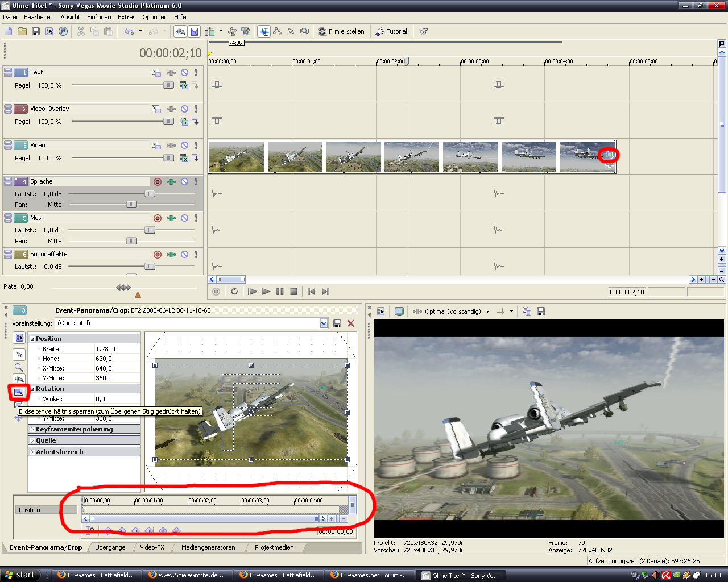Mute the Text track
Viewport: 728px width, 582px height.
coord(184,72)
